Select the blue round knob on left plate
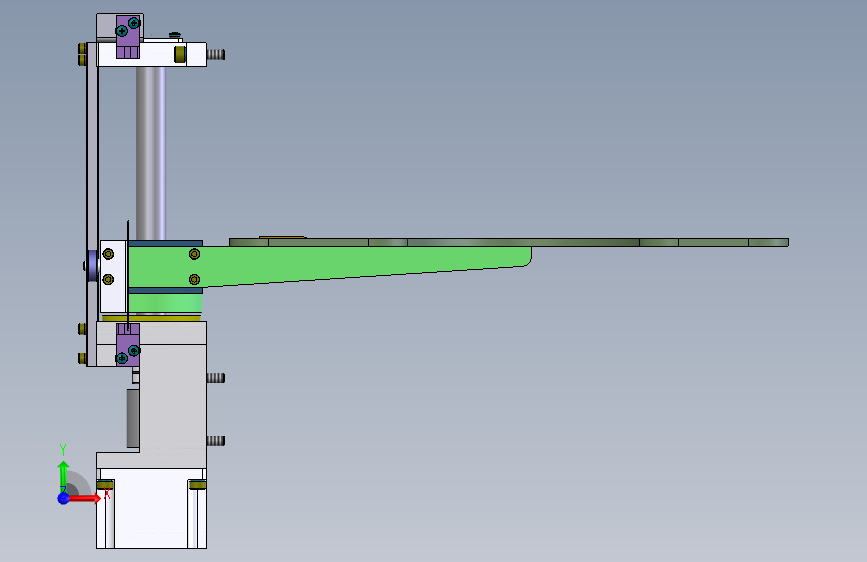 tap(92, 266)
